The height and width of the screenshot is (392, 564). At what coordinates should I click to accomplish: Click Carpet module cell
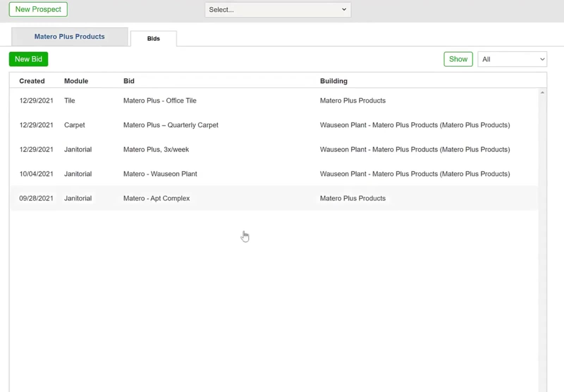click(74, 125)
